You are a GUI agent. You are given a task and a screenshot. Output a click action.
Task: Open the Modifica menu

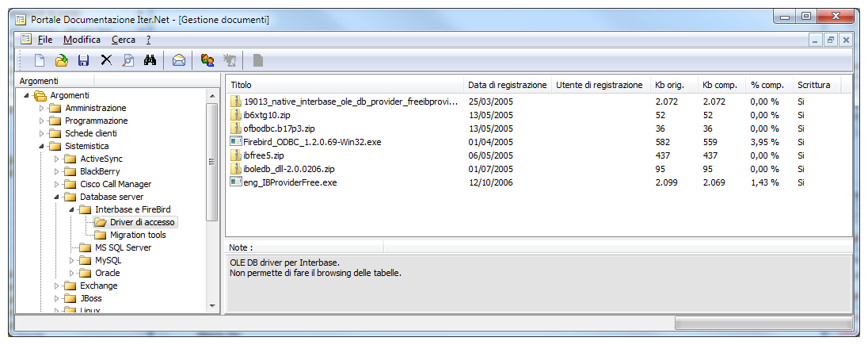click(x=82, y=40)
